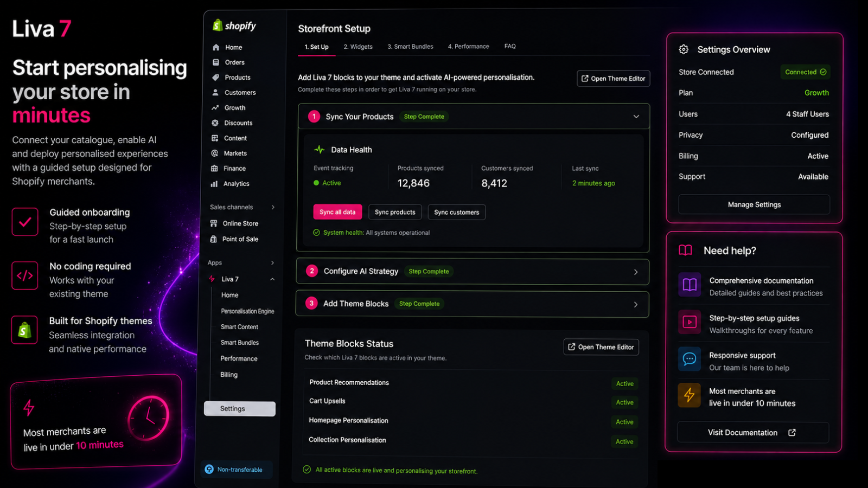Viewport: 868px width, 488px height.
Task: Click the Manage Settings button
Action: (754, 204)
